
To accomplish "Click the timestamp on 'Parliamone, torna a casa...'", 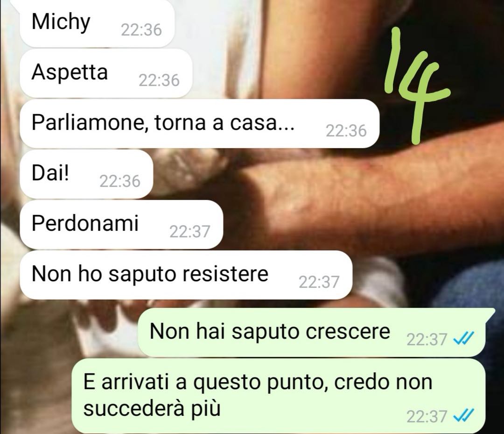I will [346, 131].
